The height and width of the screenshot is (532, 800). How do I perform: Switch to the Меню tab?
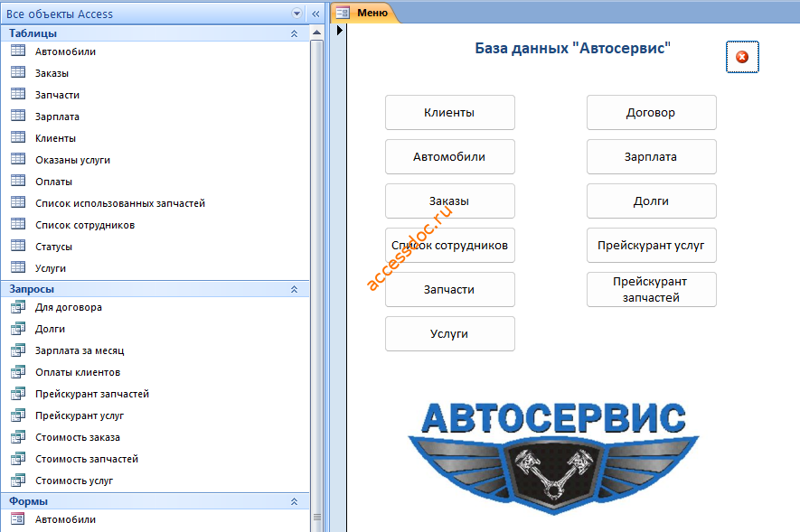pyautogui.click(x=364, y=13)
